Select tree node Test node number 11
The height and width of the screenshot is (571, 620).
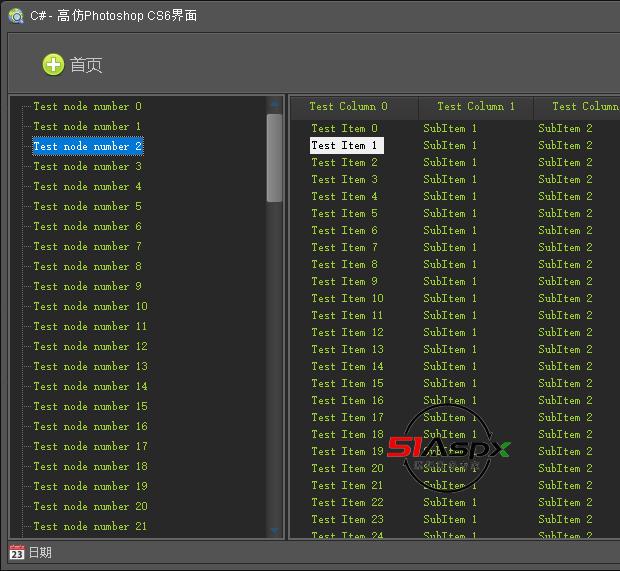(91, 327)
